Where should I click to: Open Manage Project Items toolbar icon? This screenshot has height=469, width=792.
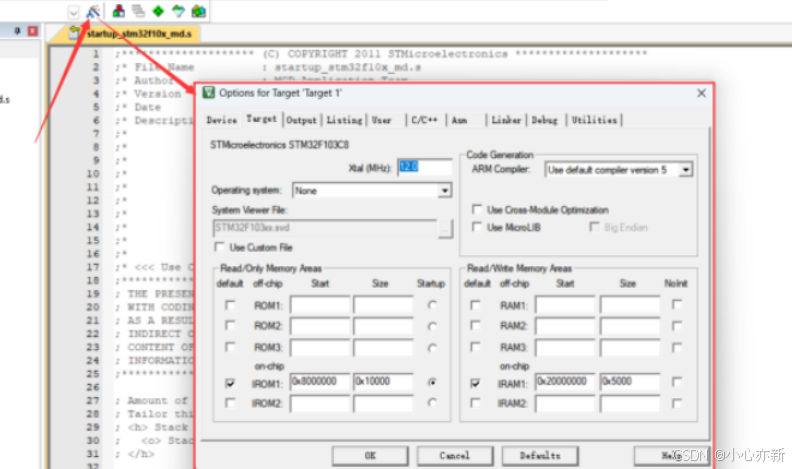pyautogui.click(x=118, y=11)
